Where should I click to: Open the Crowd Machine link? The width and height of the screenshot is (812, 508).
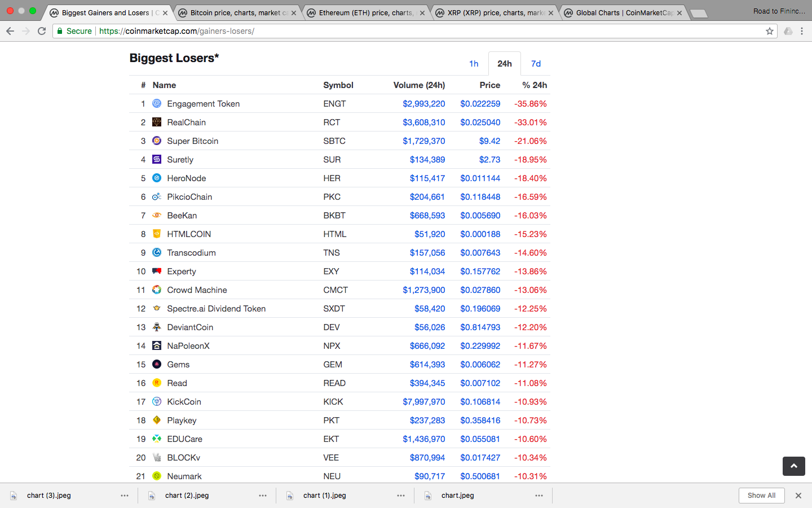[x=197, y=290]
